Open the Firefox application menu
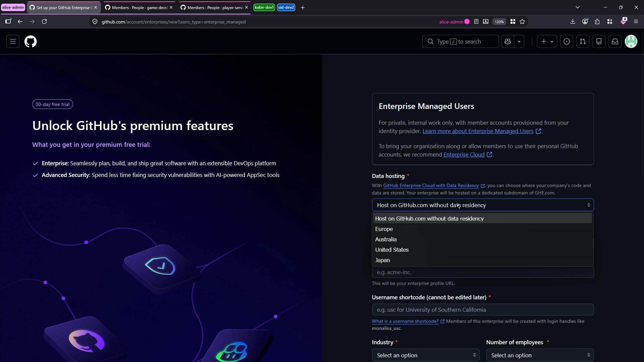 tap(636, 21)
